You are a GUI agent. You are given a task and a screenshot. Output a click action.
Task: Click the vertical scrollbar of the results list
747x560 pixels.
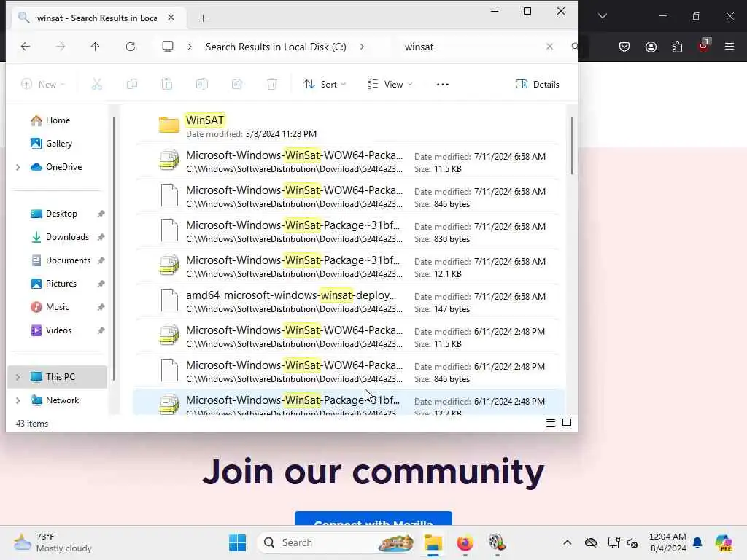click(572, 145)
